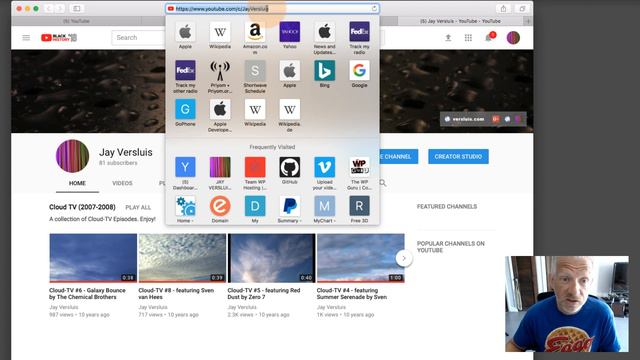This screenshot has width=640, height=360.
Task: Open the PayPal Summary site
Action: coord(289,206)
